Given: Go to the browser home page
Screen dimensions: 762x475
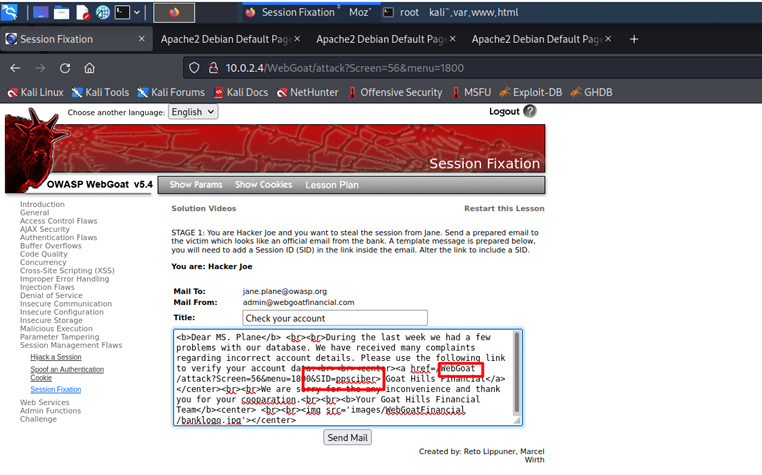Looking at the screenshot, I should (90, 68).
